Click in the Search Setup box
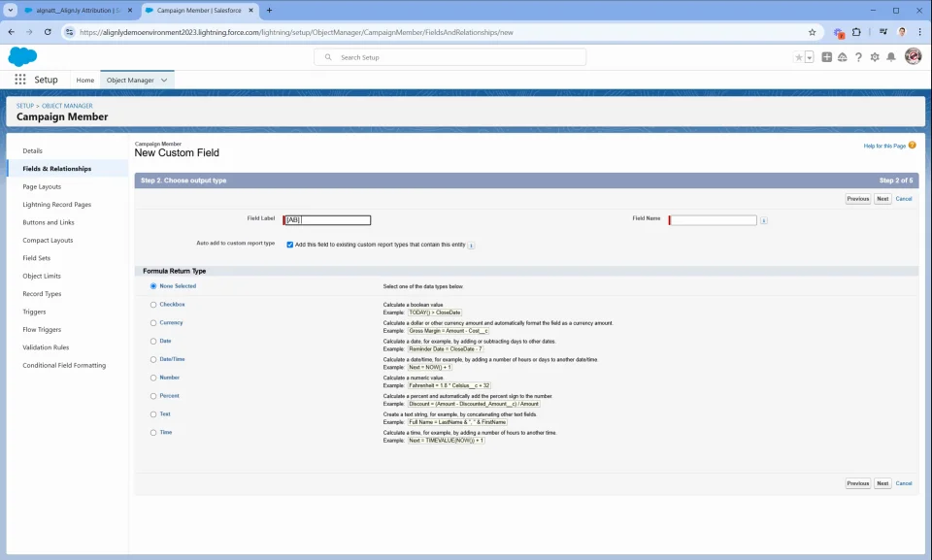The height and width of the screenshot is (560, 932). (x=449, y=57)
